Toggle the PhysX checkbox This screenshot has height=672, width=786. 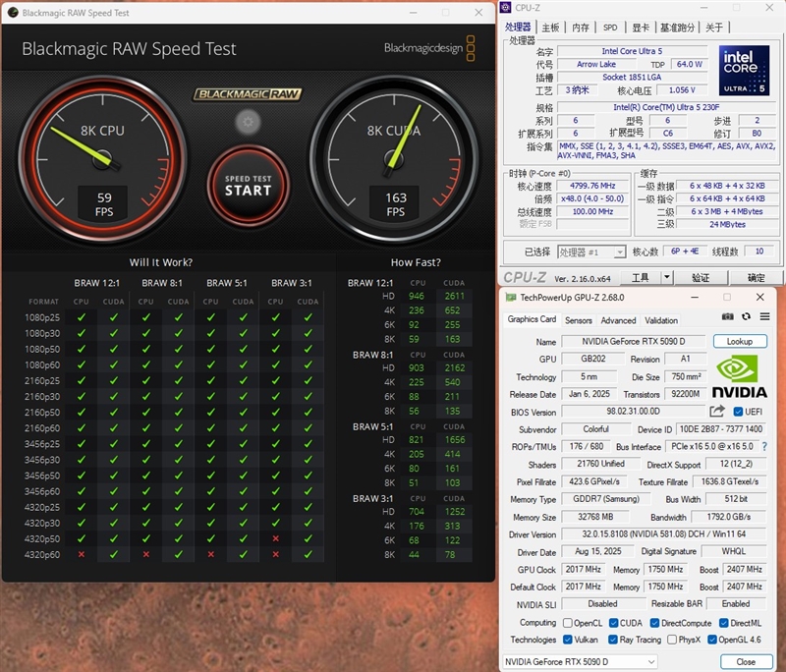coord(671,640)
